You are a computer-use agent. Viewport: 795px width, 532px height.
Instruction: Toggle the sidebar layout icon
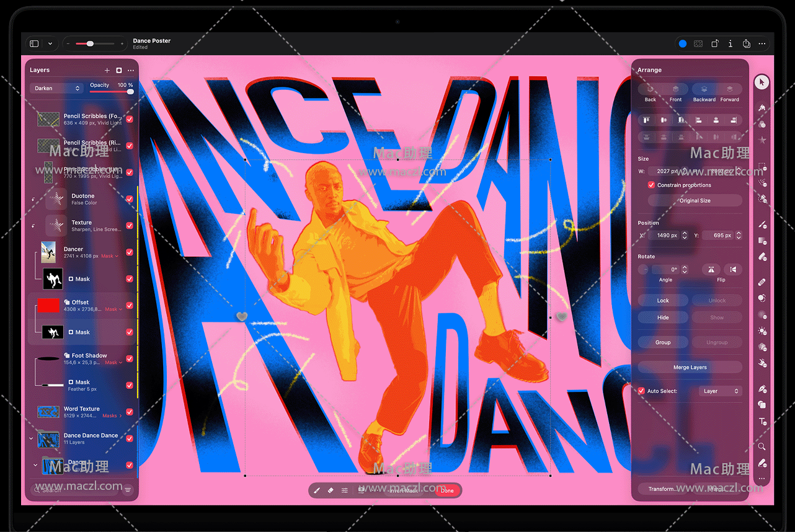(x=35, y=44)
